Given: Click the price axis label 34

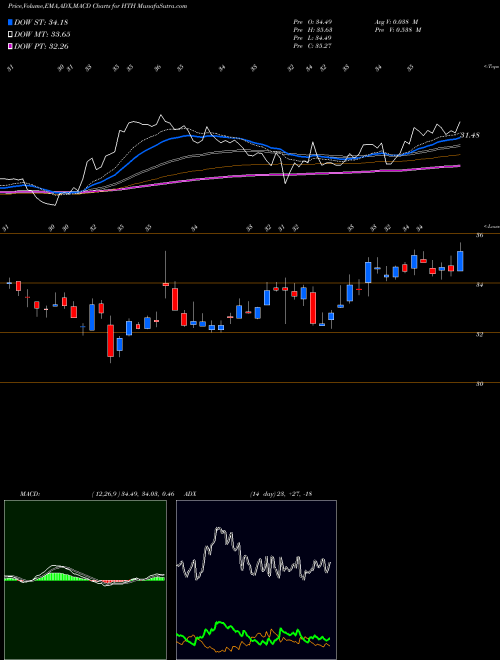Looking at the screenshot, I should pyautogui.click(x=480, y=285).
